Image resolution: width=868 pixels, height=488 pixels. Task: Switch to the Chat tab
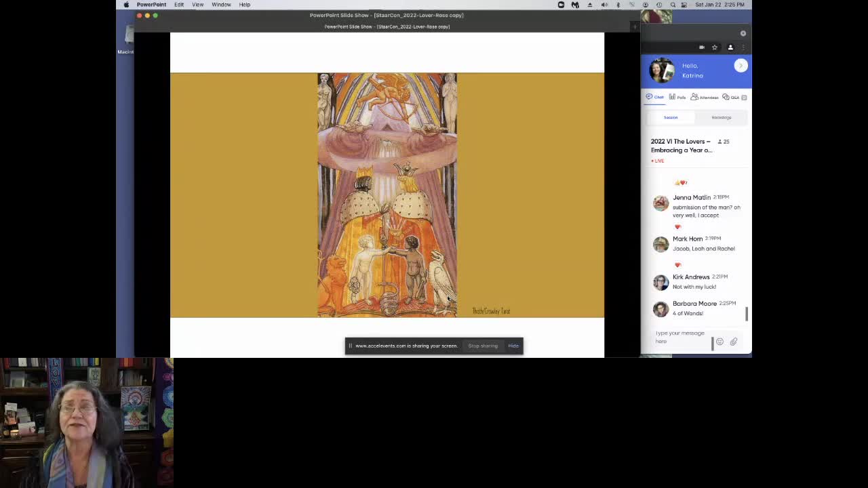click(x=655, y=97)
